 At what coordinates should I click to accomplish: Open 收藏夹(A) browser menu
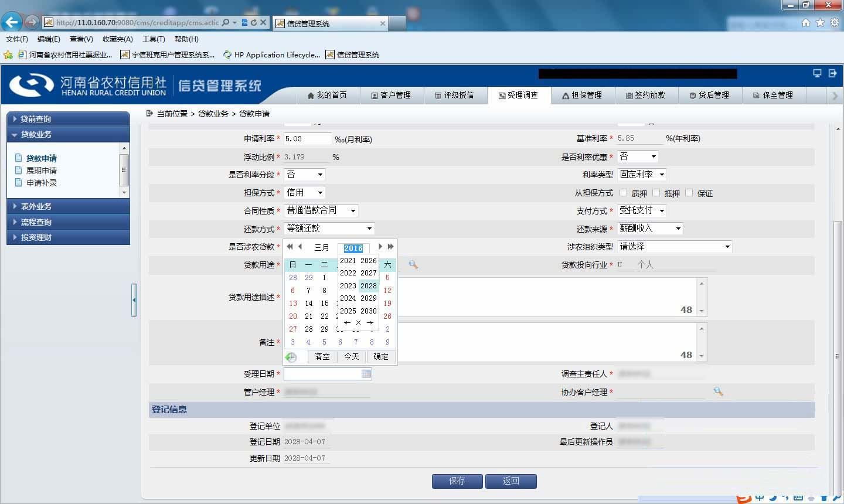[x=118, y=39]
